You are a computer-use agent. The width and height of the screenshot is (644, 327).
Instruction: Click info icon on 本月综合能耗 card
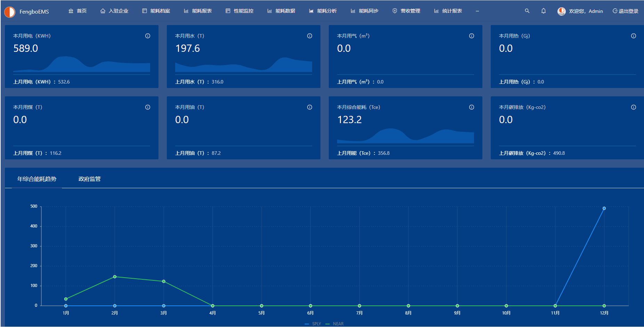pyautogui.click(x=472, y=107)
